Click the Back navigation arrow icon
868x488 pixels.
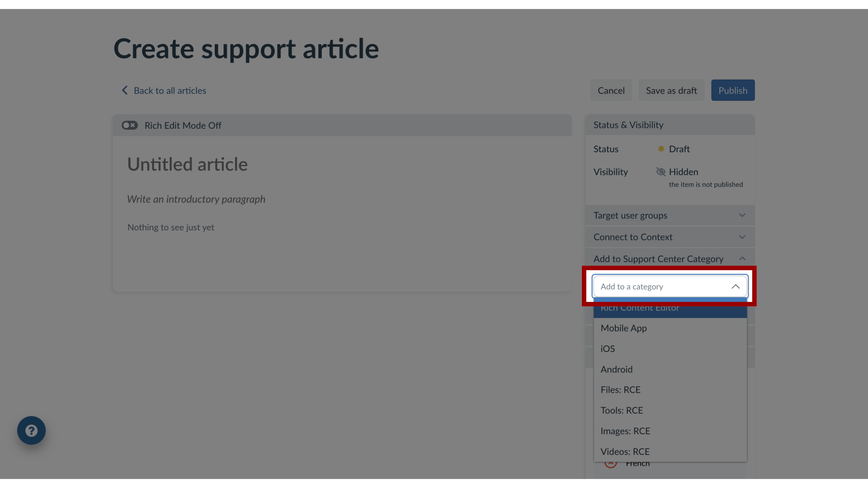pos(125,90)
